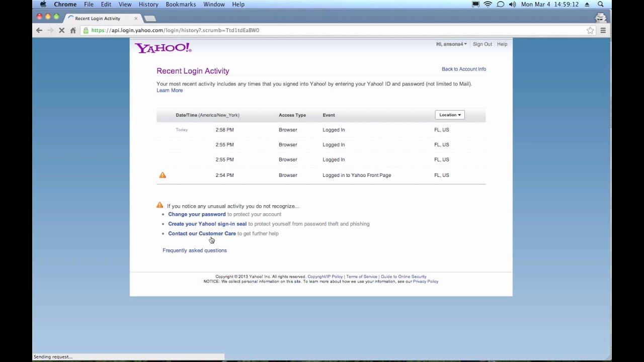Click Contact our Customer Care link
The image size is (644, 362).
(x=202, y=233)
